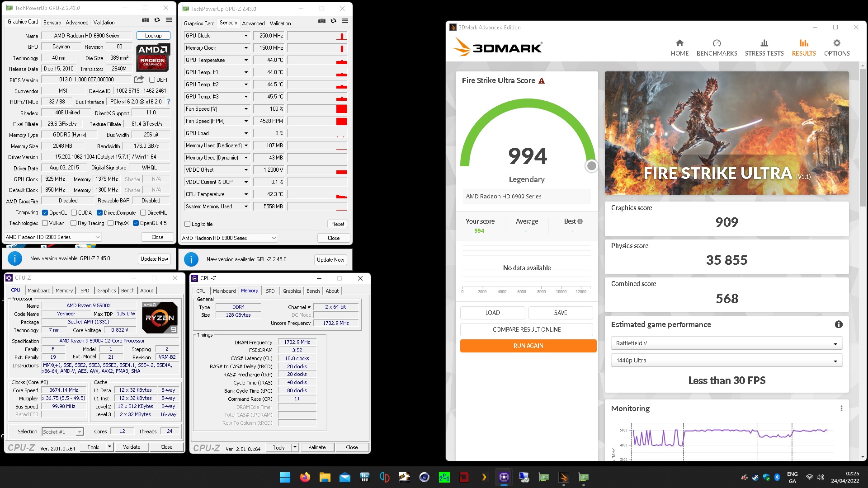Open SPD tab in CPU-Z Memory window
This screenshot has width=868, height=488.
pyautogui.click(x=270, y=291)
